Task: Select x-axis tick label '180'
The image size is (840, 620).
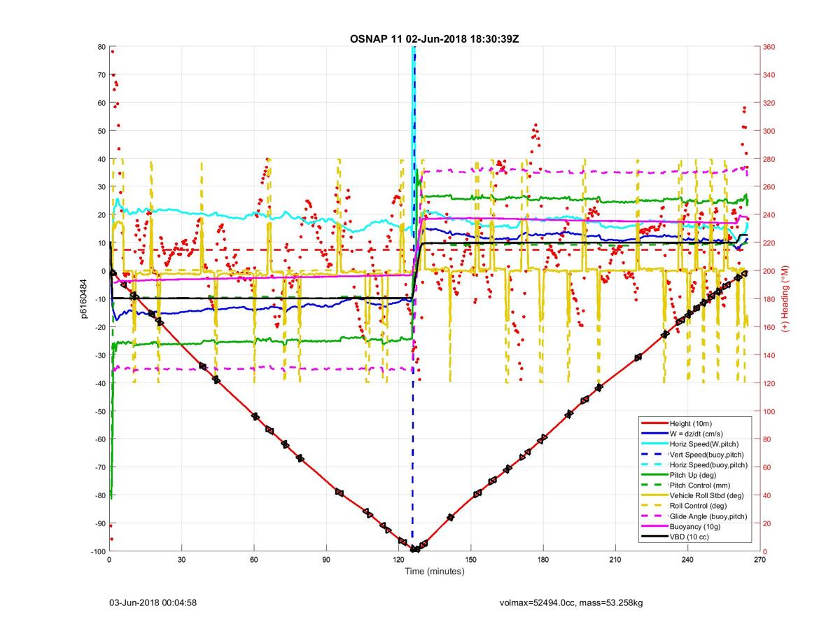Action: (x=543, y=559)
